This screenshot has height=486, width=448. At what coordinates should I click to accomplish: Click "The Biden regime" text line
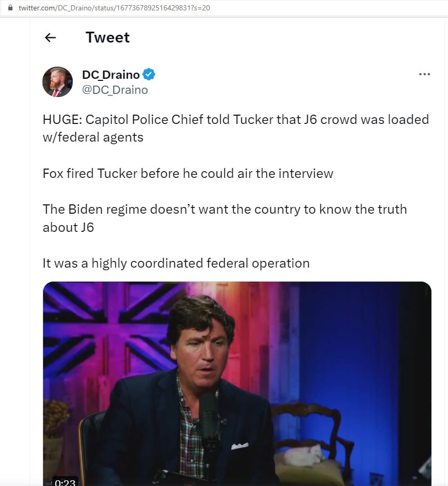click(224, 209)
